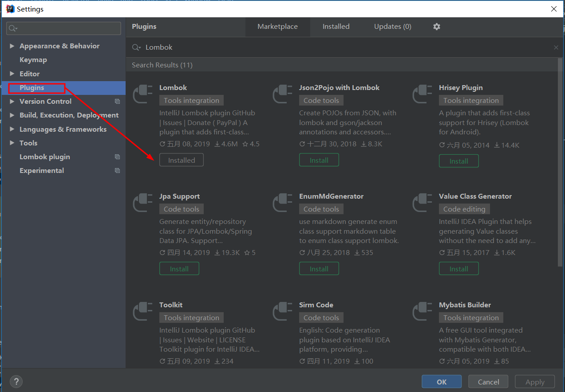
Task: Open help with the question mark icon
Action: (x=16, y=381)
